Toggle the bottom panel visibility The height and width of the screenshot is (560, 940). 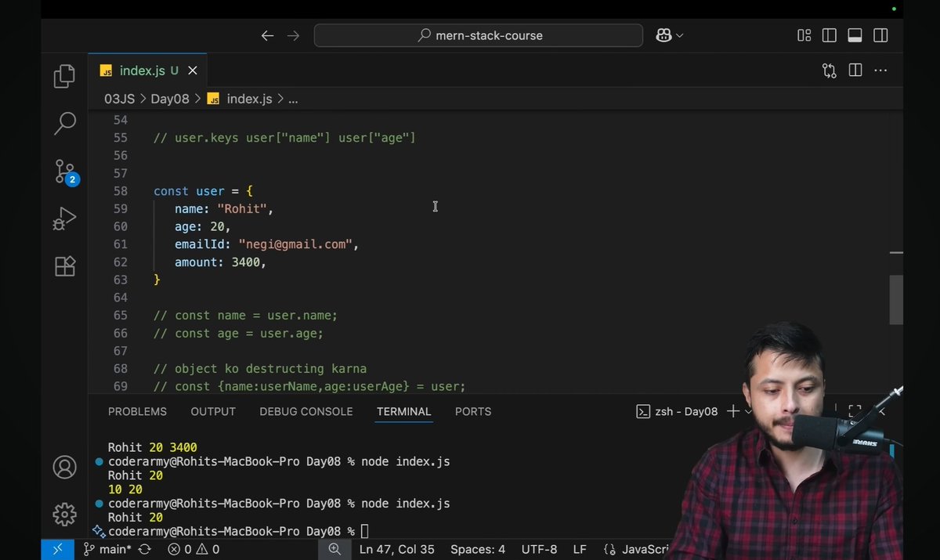(855, 35)
